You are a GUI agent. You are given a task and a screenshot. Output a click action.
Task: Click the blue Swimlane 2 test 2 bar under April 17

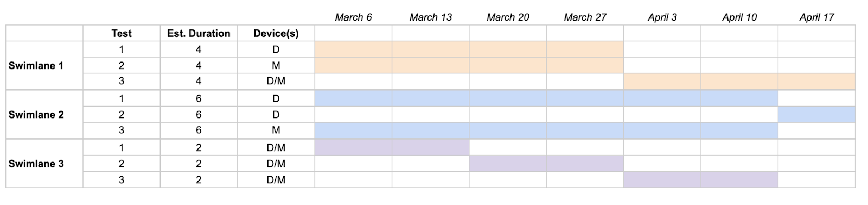click(816, 115)
